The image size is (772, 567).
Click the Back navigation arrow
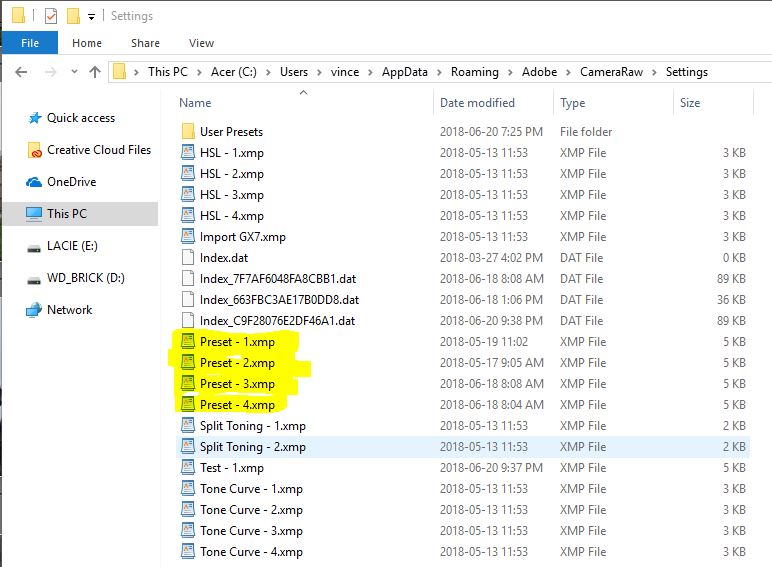point(21,72)
